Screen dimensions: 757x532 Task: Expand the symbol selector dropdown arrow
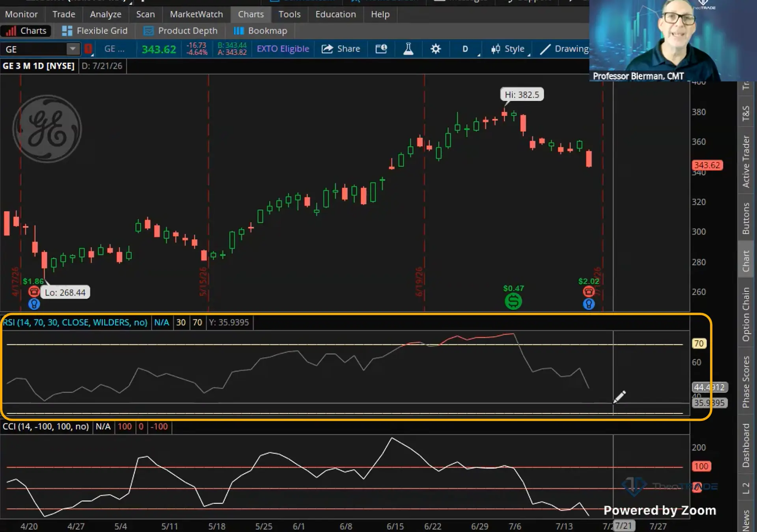tap(73, 49)
